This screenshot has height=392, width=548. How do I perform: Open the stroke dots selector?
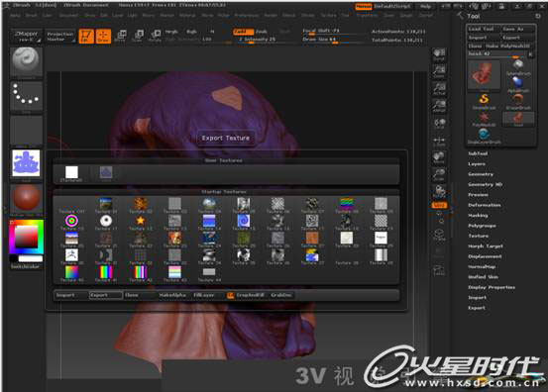(26, 96)
